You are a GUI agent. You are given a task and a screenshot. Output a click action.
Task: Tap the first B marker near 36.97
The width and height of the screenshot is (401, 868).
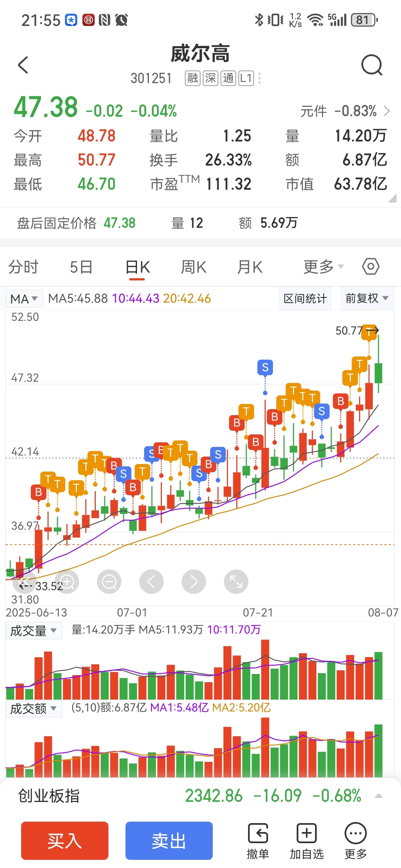coord(39,492)
